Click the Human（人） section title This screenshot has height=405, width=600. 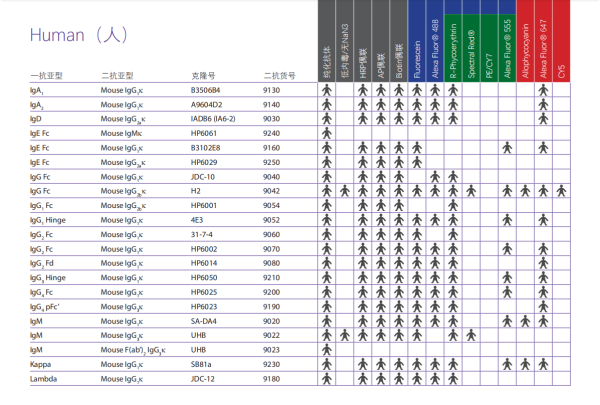79,35
